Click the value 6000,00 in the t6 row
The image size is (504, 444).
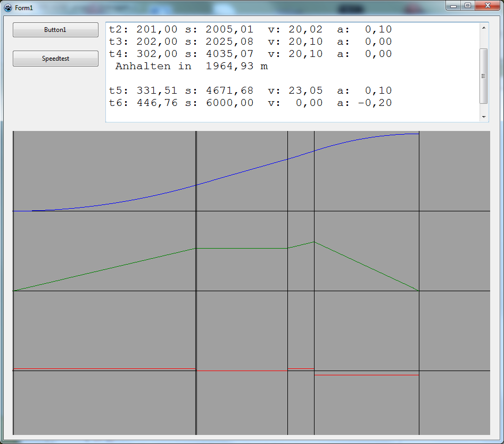(229, 103)
